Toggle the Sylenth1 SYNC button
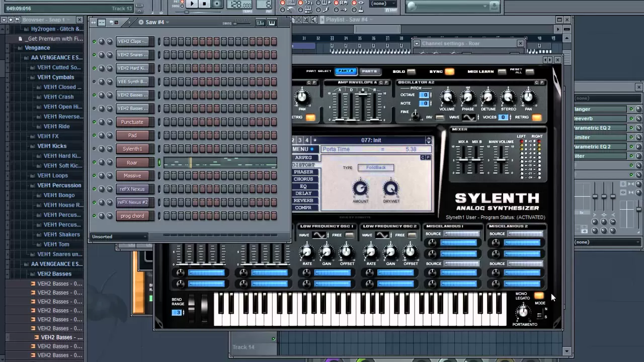Image resolution: width=644 pixels, height=362 pixels. [x=449, y=72]
